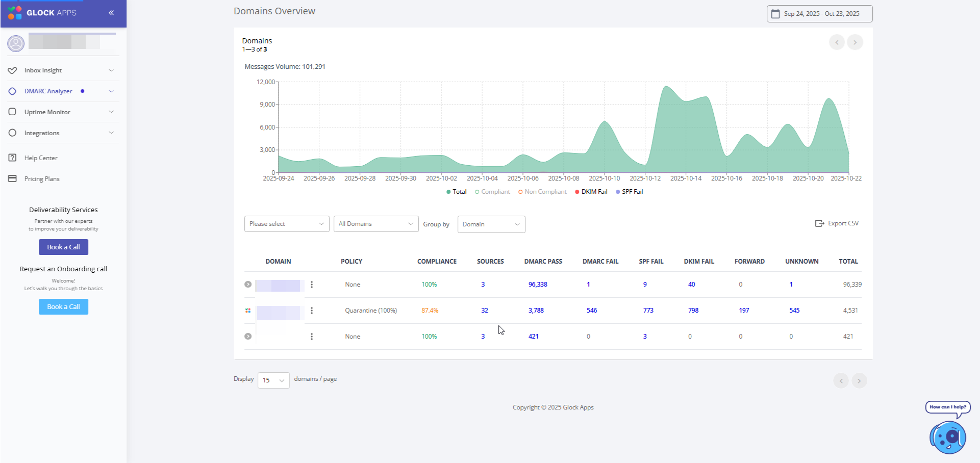Go to next chart page arrow
This screenshot has height=463, width=980.
pos(855,42)
